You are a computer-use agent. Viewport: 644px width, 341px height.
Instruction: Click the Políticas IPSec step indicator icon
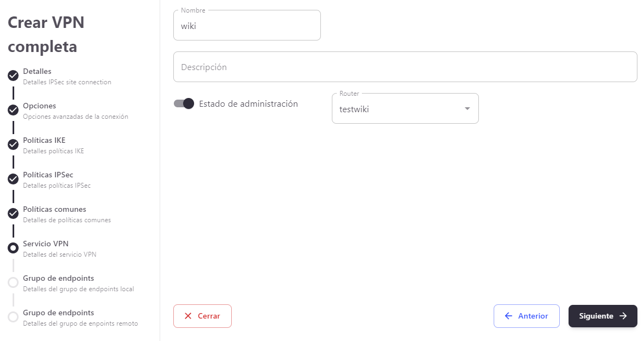click(x=13, y=179)
